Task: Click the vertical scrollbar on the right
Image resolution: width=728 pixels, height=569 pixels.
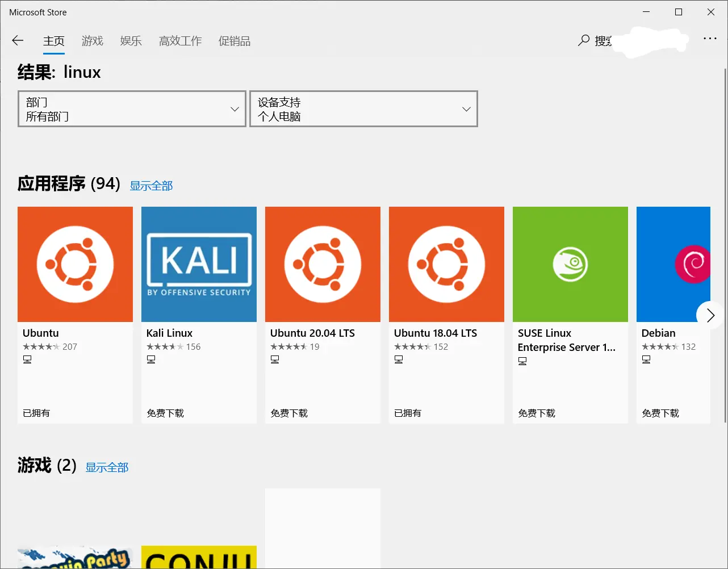Action: [725, 245]
